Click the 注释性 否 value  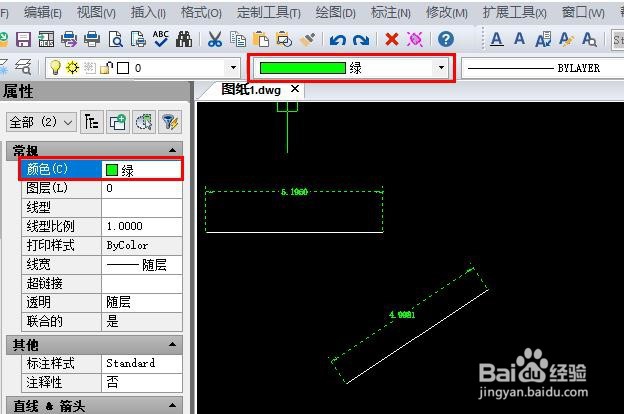click(142, 383)
